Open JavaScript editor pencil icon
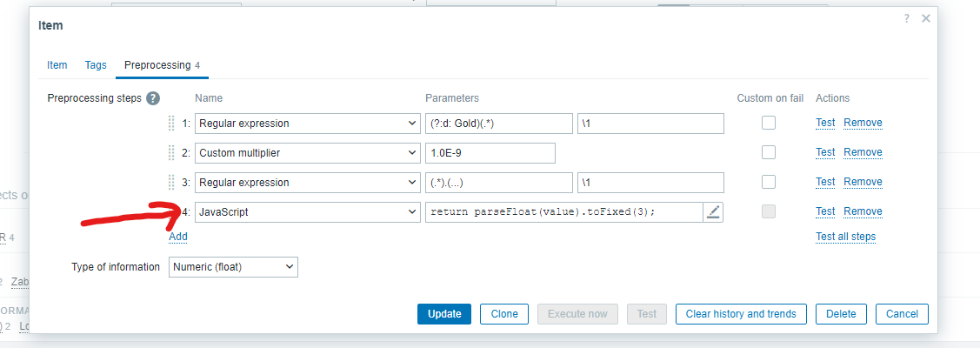The image size is (980, 348). pos(714,211)
